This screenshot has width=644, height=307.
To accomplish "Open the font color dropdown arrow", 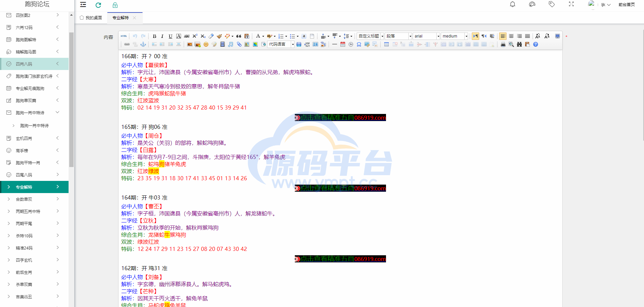I will (263, 37).
